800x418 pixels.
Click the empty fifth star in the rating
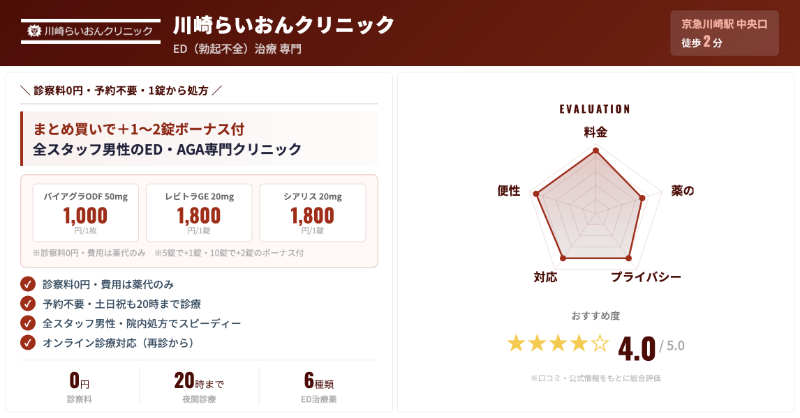tap(600, 344)
